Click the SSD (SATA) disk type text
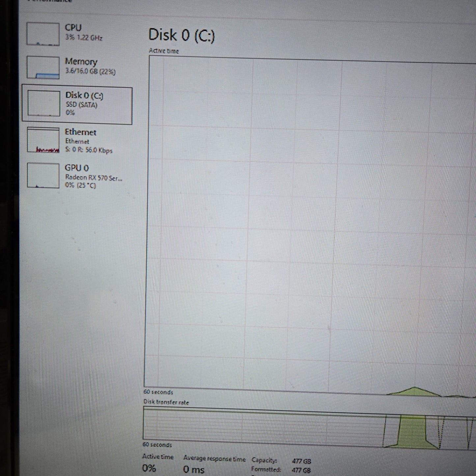 tap(81, 105)
